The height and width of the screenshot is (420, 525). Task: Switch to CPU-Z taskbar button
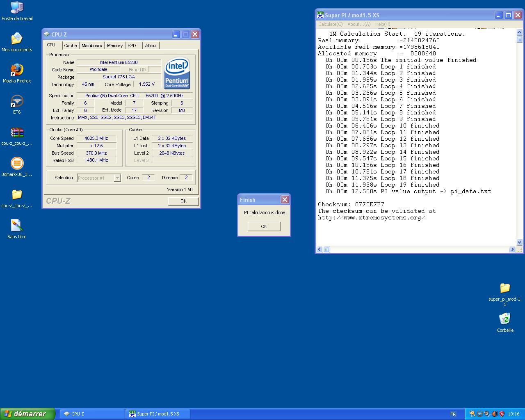92,414
